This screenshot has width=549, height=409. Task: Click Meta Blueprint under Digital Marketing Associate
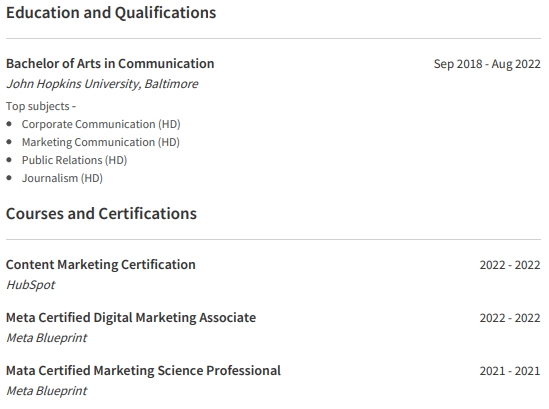(x=47, y=338)
